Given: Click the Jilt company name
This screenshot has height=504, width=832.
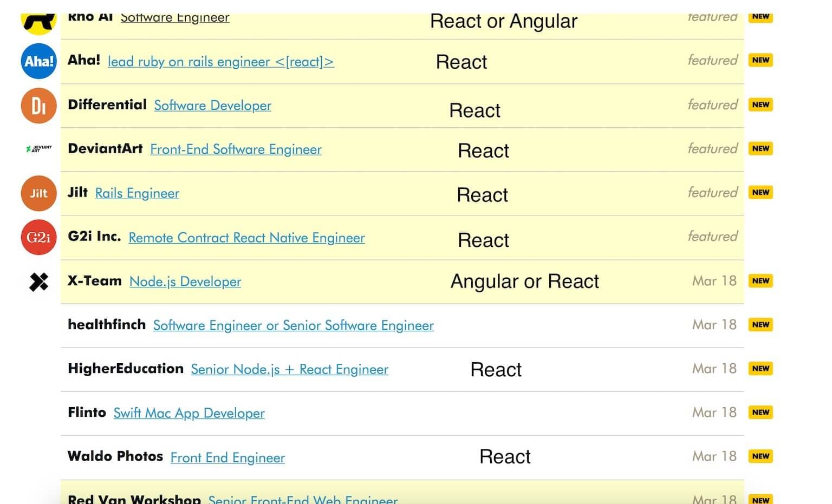Looking at the screenshot, I should pyautogui.click(x=77, y=192).
